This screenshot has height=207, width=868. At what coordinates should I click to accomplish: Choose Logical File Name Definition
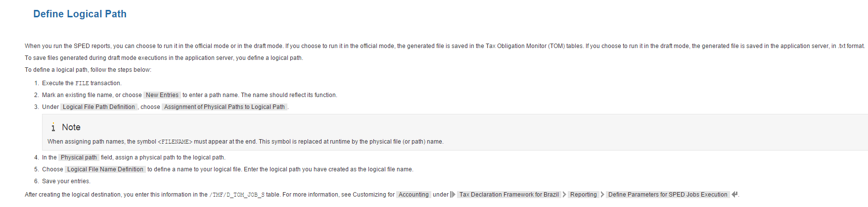[x=105, y=169]
